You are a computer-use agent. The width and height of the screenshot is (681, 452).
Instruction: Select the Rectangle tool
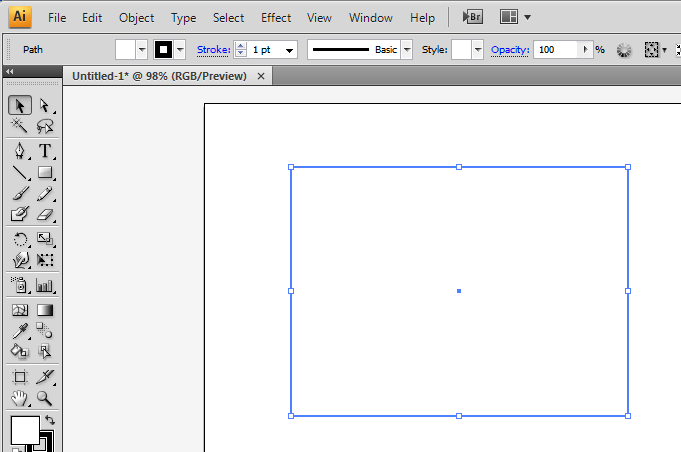(x=44, y=172)
